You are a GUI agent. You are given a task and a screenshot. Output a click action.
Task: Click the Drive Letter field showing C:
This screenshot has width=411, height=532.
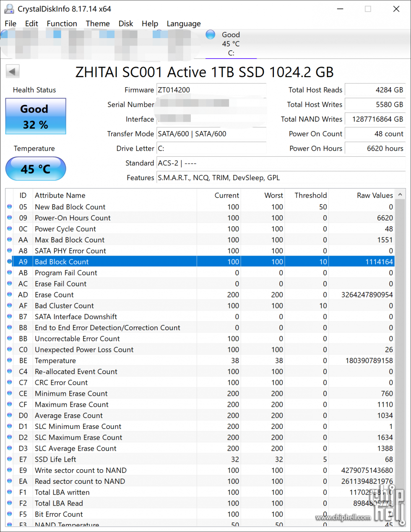(x=211, y=148)
